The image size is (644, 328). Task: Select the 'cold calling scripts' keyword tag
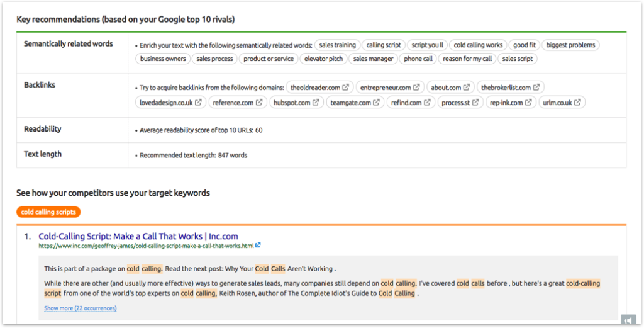click(x=48, y=212)
